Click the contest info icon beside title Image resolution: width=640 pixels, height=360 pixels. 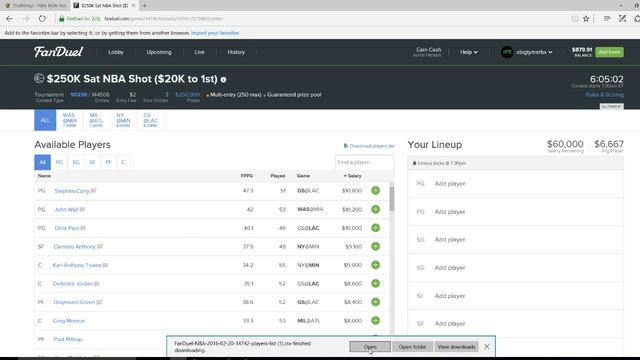point(224,80)
